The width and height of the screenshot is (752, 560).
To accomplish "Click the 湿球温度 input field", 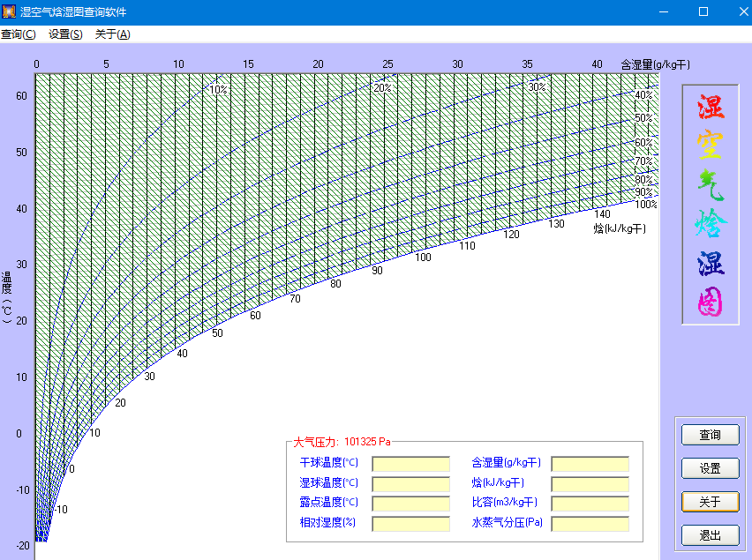I will (x=410, y=483).
